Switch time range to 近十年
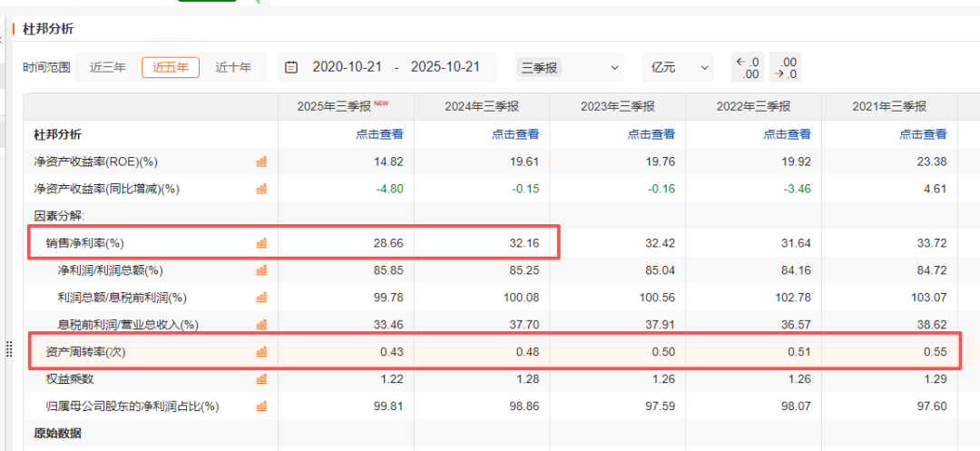This screenshot has height=451, width=980. click(233, 67)
